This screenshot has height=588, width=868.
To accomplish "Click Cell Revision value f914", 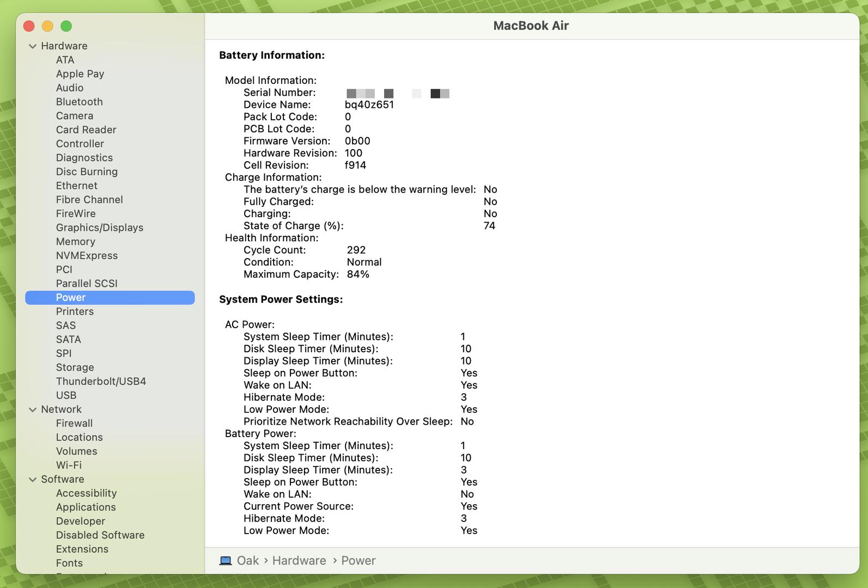I will 355,165.
